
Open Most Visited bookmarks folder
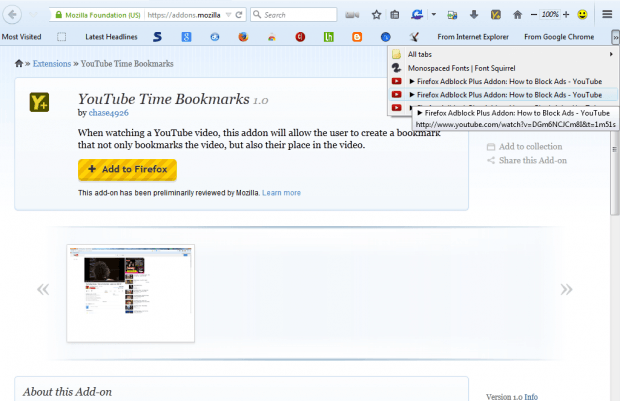21,37
